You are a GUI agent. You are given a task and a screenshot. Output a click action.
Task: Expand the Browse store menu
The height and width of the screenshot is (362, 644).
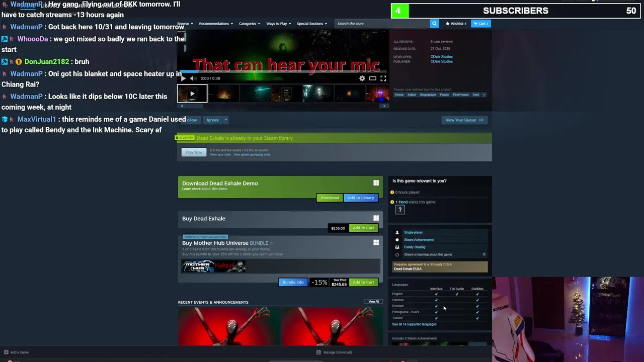(x=185, y=24)
